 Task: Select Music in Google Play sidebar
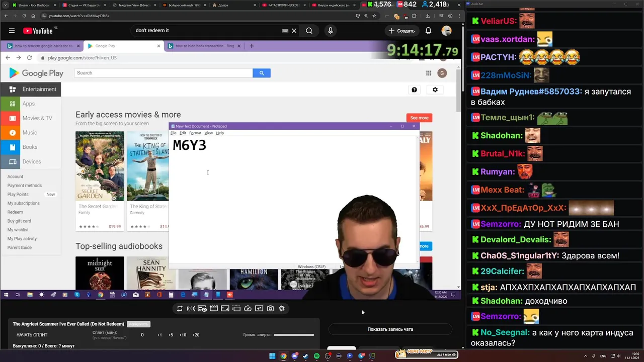click(31, 133)
